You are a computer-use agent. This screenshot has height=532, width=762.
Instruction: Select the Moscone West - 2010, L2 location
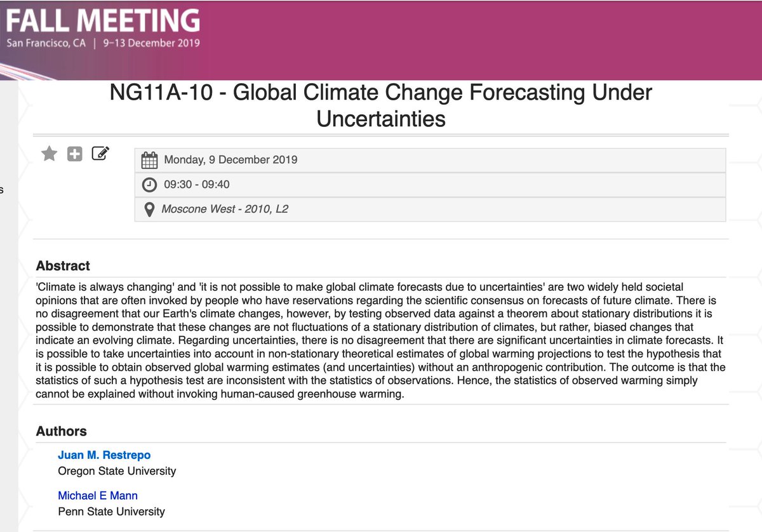point(225,208)
